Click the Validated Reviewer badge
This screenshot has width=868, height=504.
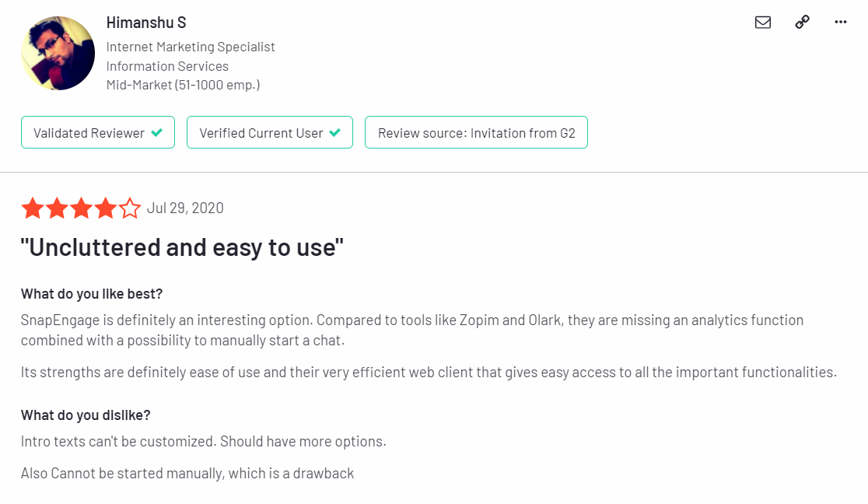pyautogui.click(x=98, y=132)
